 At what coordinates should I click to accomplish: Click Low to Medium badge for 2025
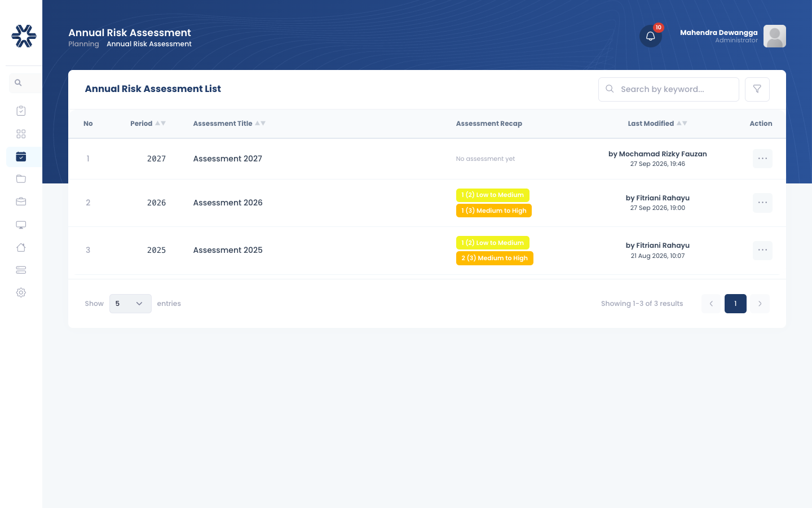coord(493,243)
